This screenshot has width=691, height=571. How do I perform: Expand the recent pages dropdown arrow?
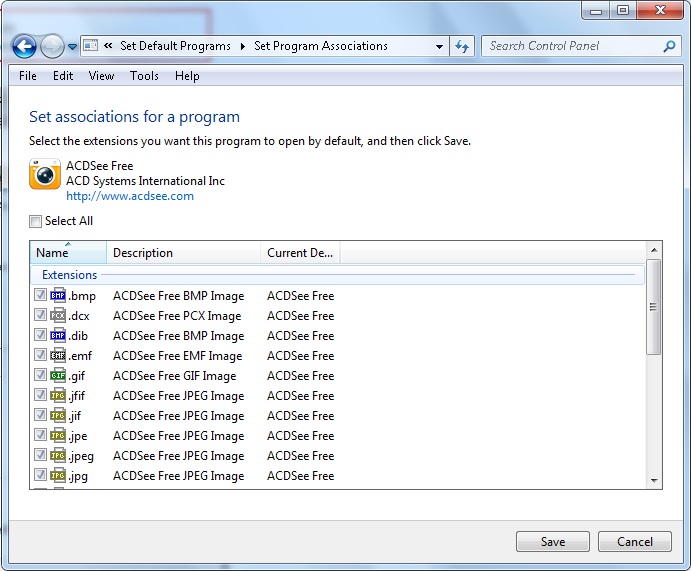point(72,46)
